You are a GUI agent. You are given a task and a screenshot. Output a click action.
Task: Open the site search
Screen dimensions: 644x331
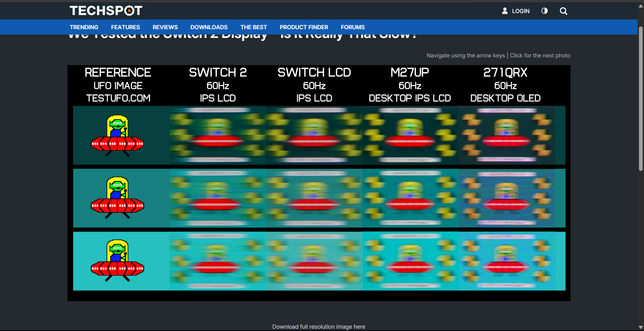click(x=563, y=11)
